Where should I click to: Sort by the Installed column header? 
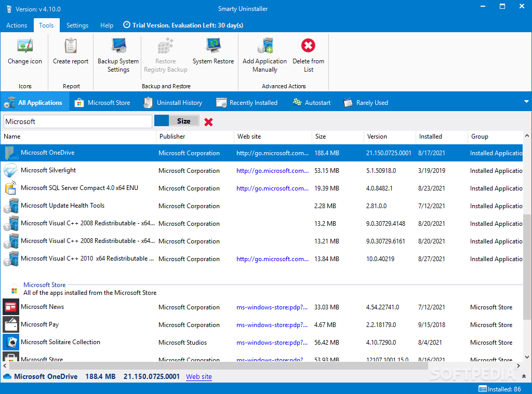pos(442,137)
